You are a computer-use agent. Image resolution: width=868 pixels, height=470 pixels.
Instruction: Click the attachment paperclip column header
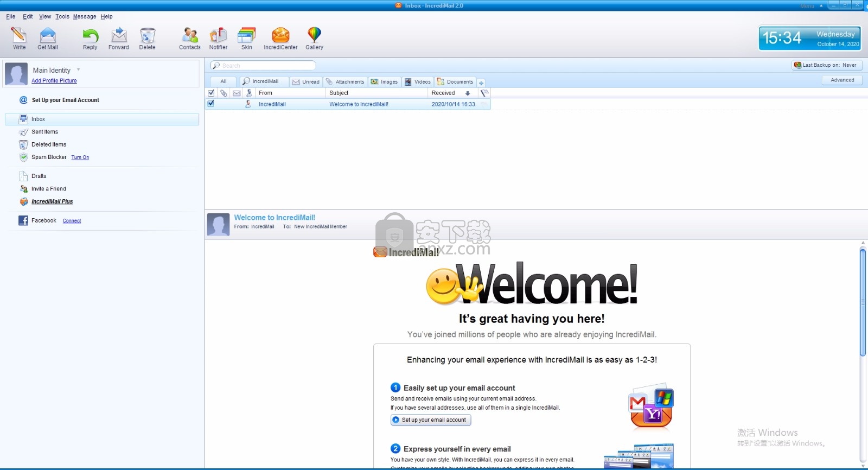tap(224, 93)
